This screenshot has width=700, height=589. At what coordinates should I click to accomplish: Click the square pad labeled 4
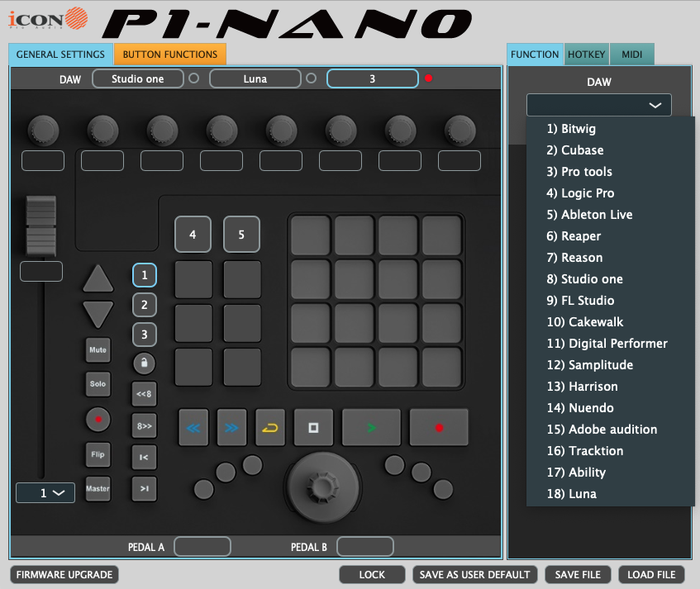pos(193,235)
